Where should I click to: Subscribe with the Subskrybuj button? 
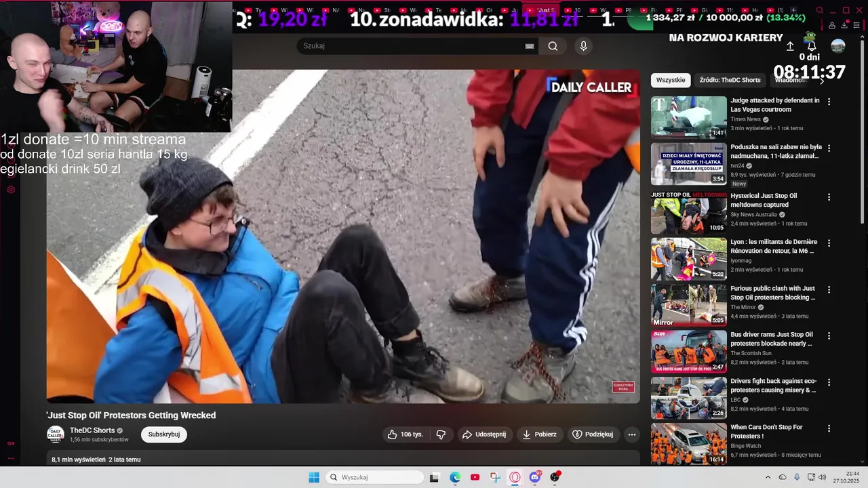[164, 434]
